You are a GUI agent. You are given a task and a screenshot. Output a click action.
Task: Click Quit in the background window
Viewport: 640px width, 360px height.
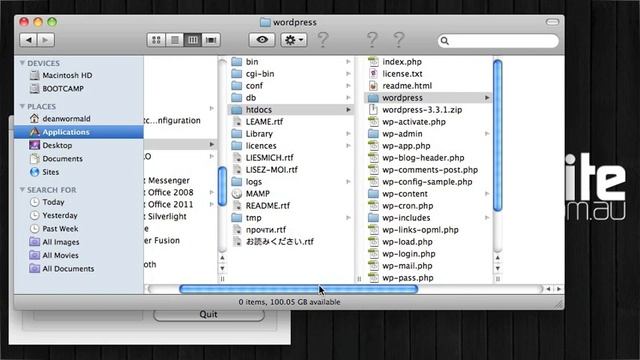coord(209,314)
